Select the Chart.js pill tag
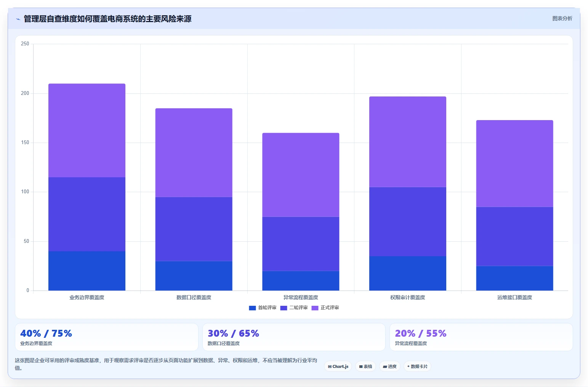Image resolution: width=588 pixels, height=387 pixels. tap(338, 366)
